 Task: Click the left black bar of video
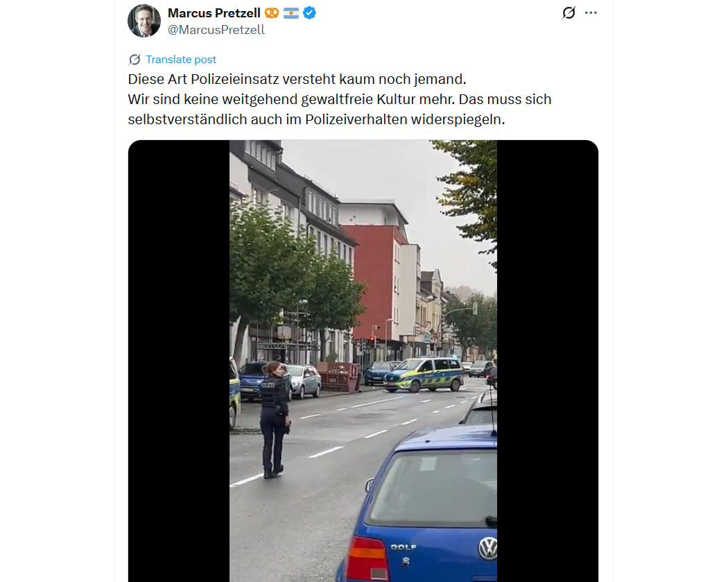point(179,361)
